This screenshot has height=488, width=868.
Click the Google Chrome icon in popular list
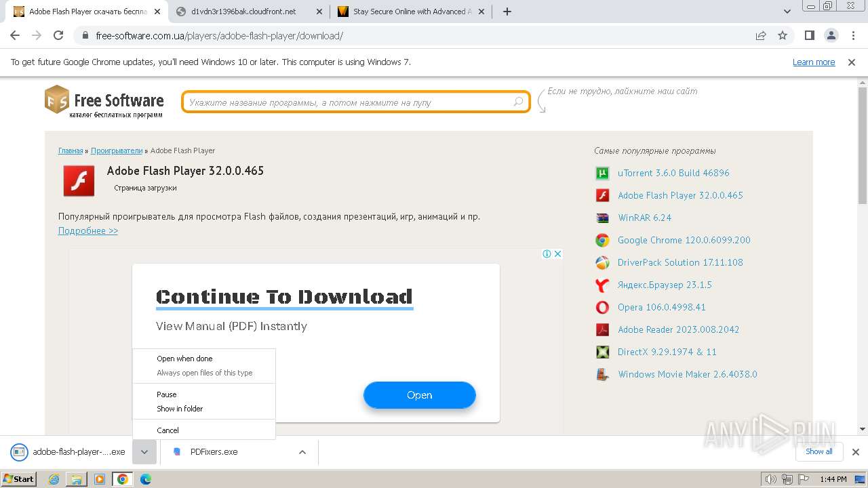click(x=602, y=240)
